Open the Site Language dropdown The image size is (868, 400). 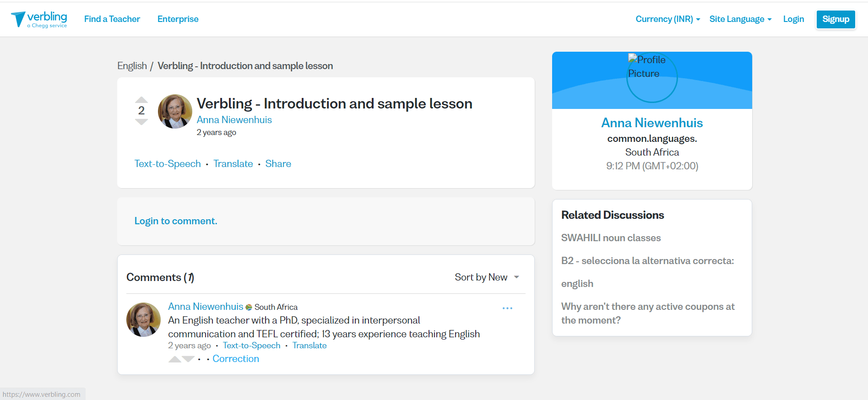(x=740, y=19)
